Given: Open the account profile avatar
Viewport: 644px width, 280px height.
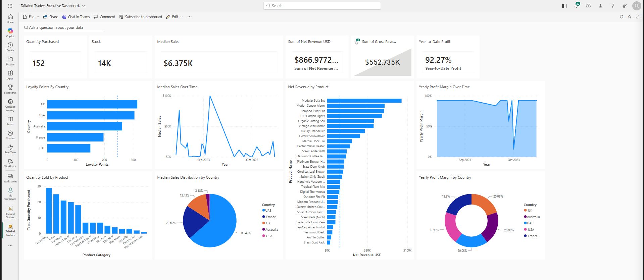Looking at the screenshot, I should pos(637,6).
